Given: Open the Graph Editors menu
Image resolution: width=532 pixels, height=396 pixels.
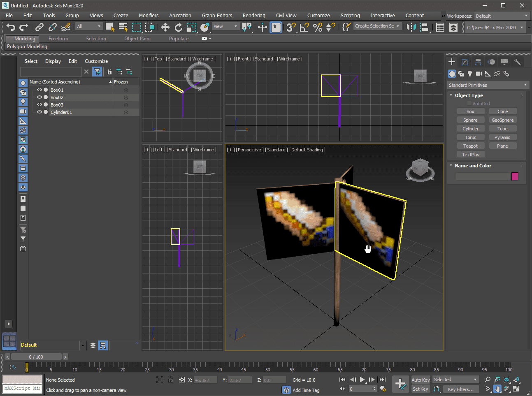Looking at the screenshot, I should pyautogui.click(x=217, y=15).
